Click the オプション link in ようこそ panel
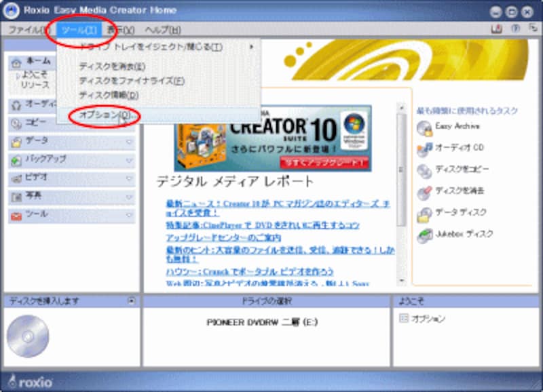Image resolution: width=543 pixels, height=392 pixels. 428,319
